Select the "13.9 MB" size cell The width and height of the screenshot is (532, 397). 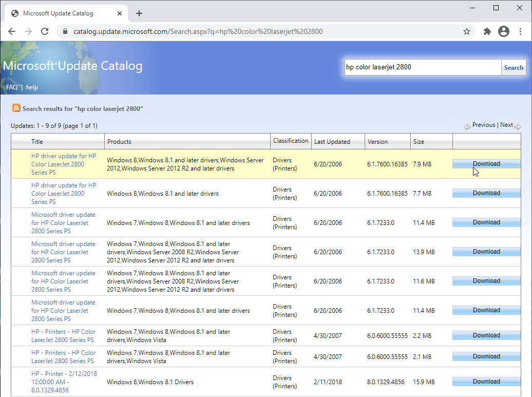[424, 252]
